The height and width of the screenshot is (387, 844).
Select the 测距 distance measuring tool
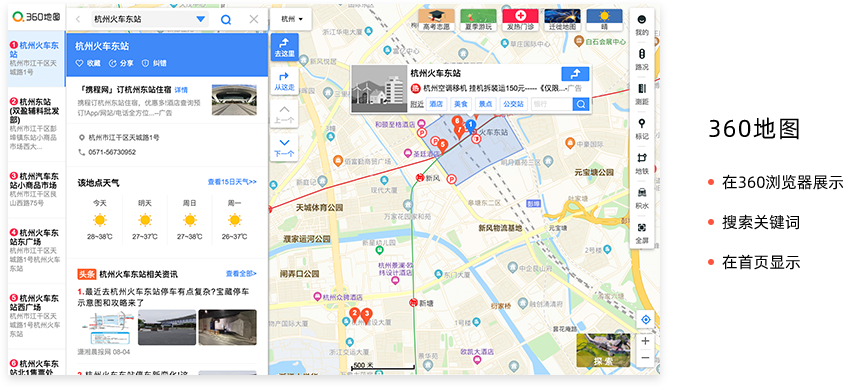(642, 94)
